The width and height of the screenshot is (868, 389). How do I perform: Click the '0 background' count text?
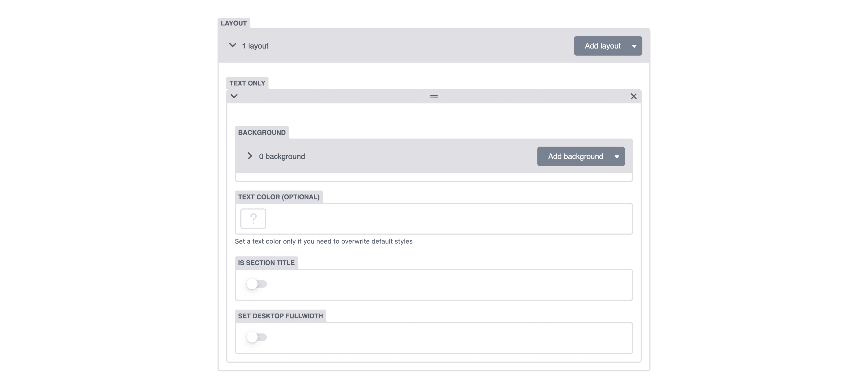pos(282,156)
